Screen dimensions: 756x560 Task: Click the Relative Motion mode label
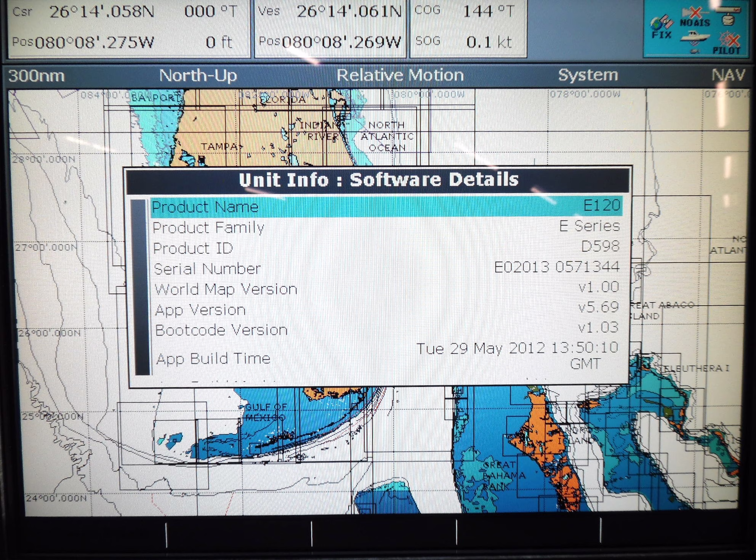pyautogui.click(x=400, y=75)
